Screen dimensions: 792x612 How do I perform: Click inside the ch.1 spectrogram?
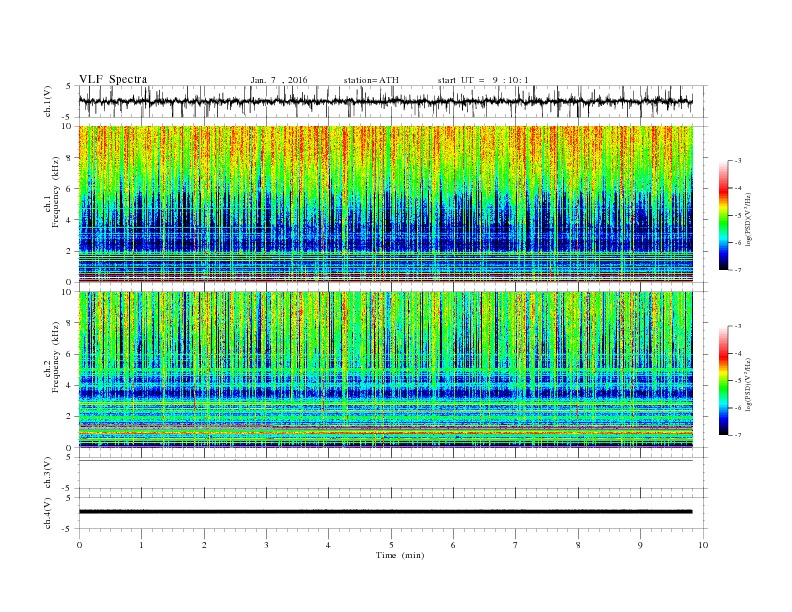click(x=386, y=203)
